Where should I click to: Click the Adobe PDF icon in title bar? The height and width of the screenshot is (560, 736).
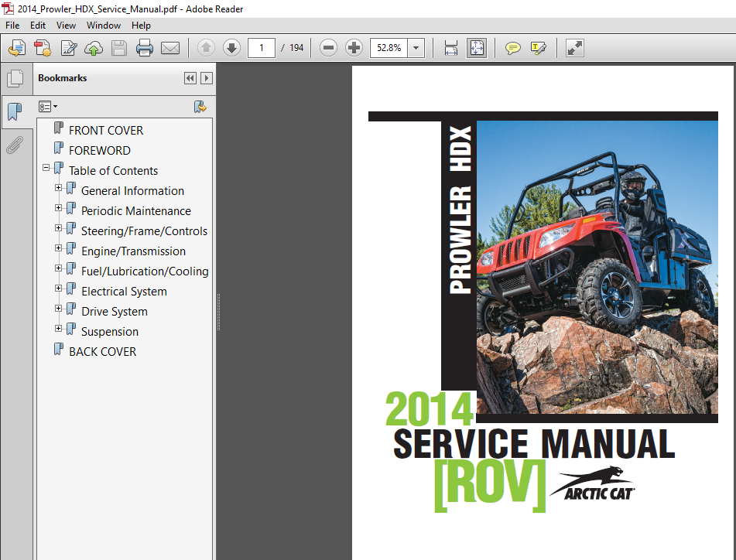[x=8, y=9]
